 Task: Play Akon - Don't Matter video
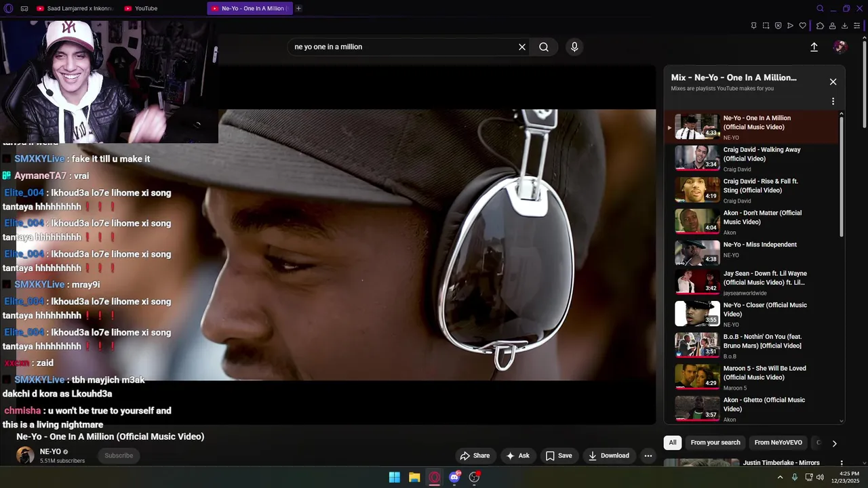coord(753,222)
